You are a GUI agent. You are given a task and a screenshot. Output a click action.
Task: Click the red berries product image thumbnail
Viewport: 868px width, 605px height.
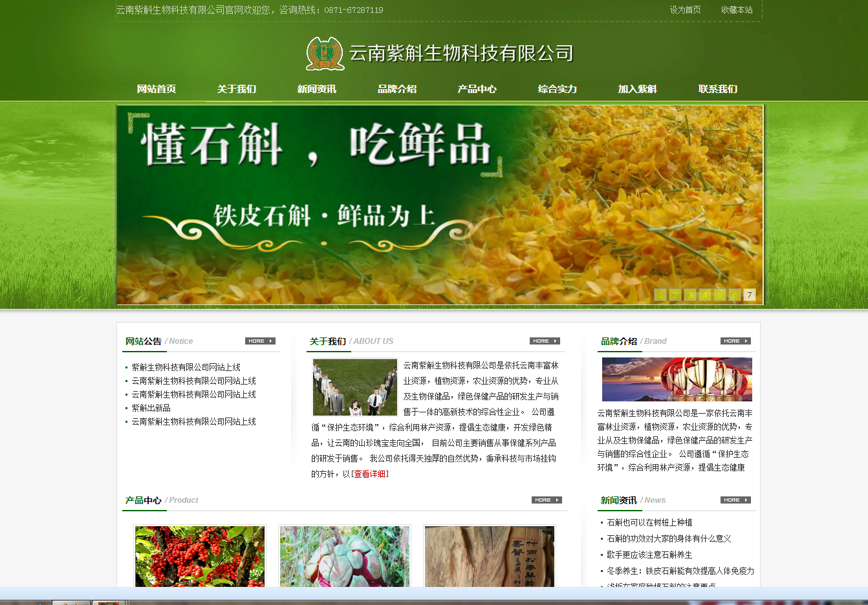[x=199, y=556]
